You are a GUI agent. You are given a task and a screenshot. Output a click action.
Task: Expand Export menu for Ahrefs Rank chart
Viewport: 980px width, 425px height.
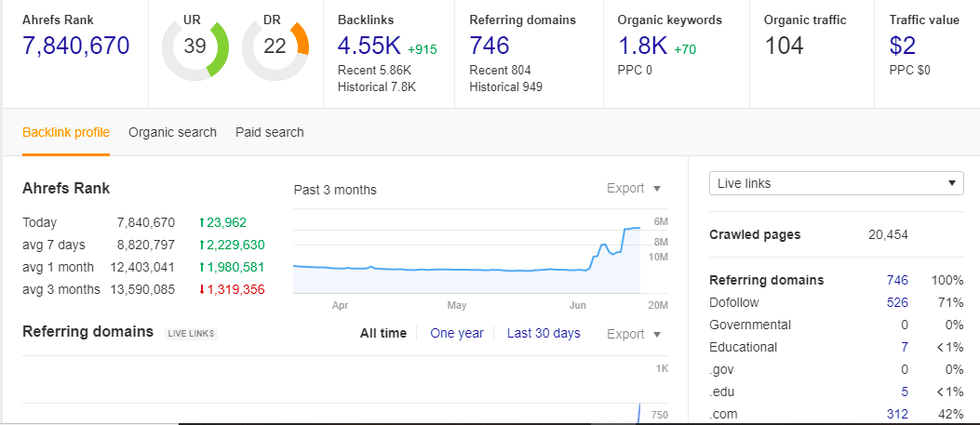coord(634,189)
